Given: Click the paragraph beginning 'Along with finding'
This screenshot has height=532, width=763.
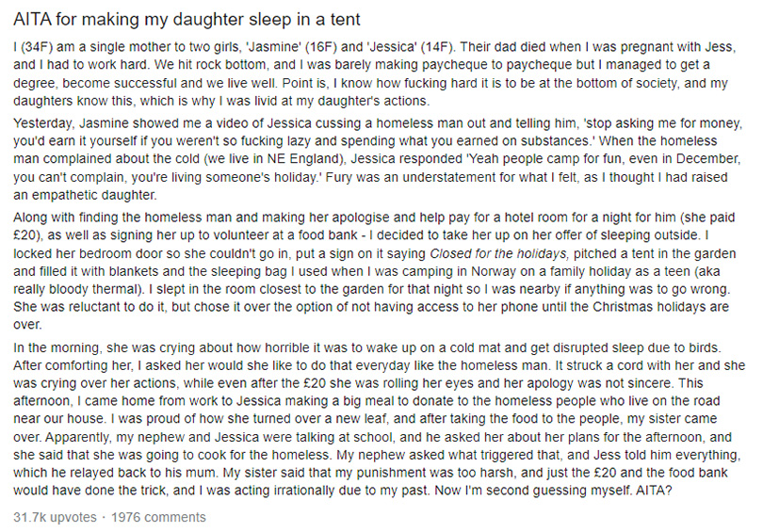Looking at the screenshot, I should (x=375, y=271).
